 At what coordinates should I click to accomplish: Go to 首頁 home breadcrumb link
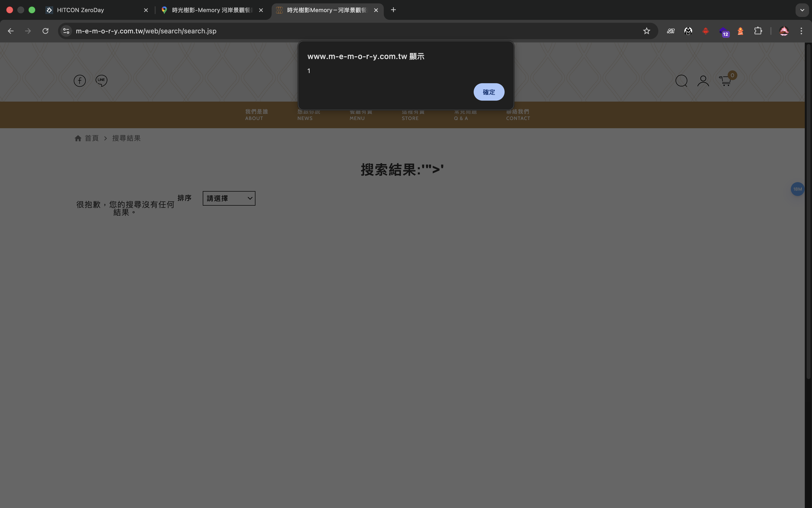[87, 138]
